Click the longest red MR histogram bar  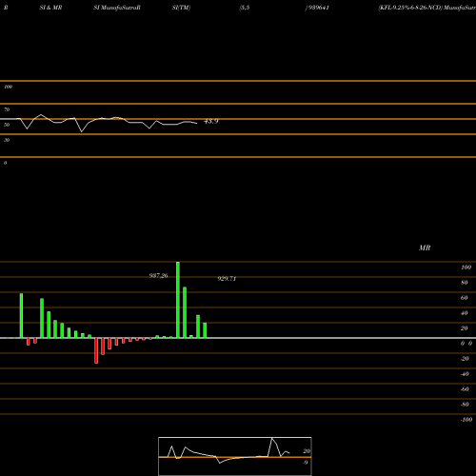coord(96,350)
